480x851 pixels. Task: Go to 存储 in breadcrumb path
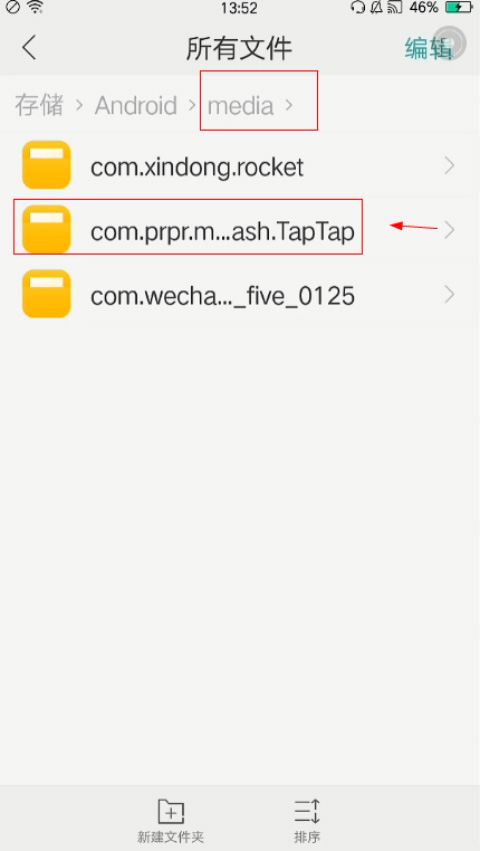(39, 105)
